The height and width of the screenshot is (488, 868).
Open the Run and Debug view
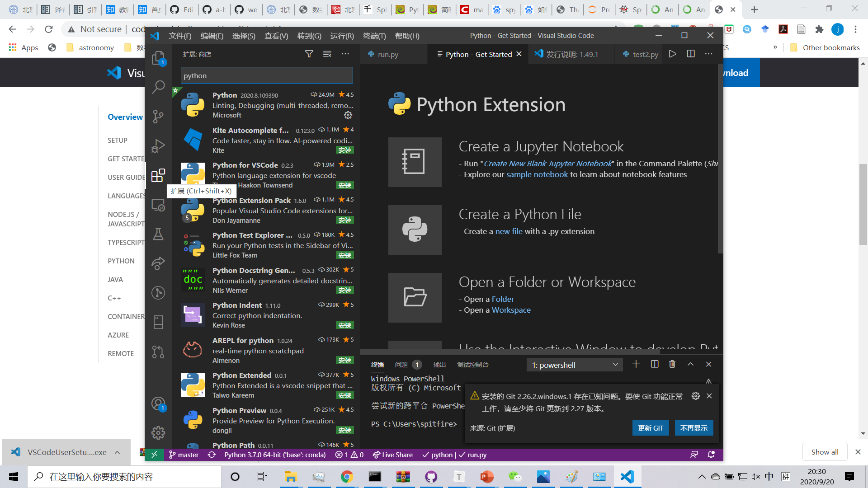tap(158, 145)
